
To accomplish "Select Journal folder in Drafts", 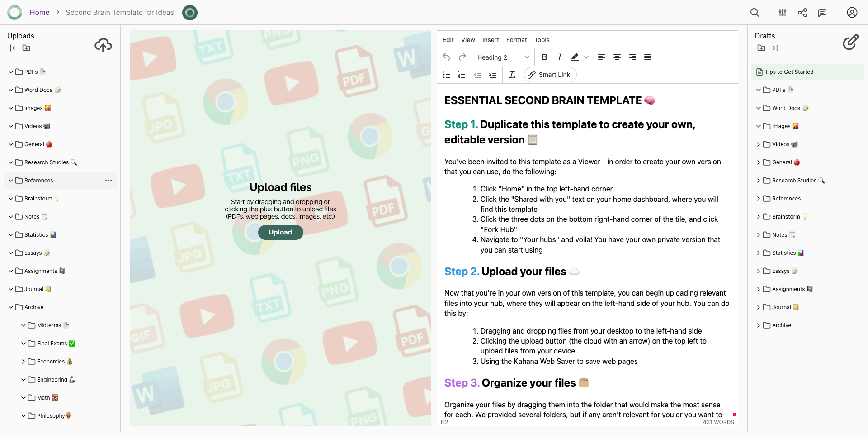I will (807, 307).
